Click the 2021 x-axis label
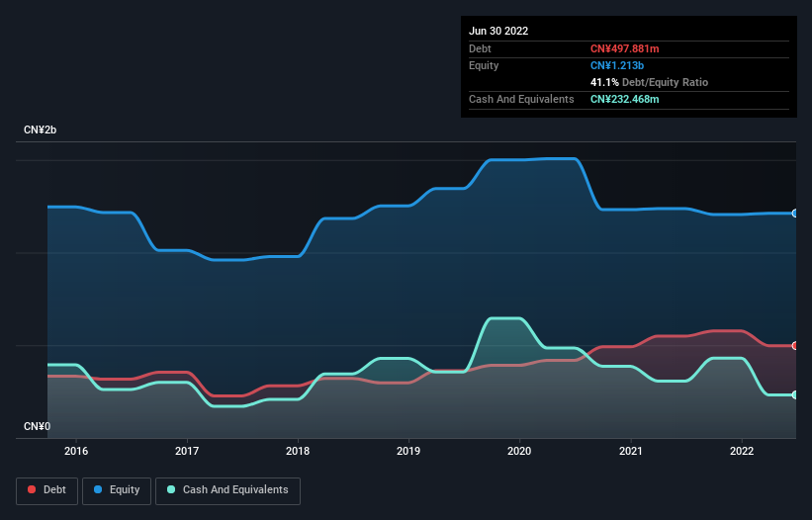 tap(631, 451)
